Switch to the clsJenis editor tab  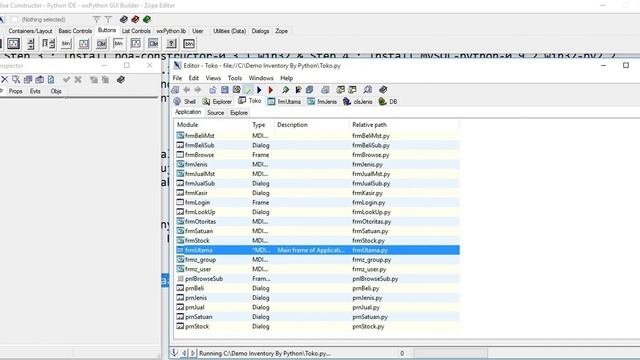[358, 102]
